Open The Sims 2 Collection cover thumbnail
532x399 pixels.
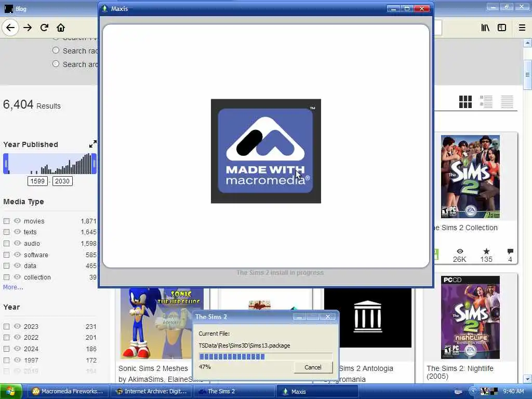tap(470, 177)
